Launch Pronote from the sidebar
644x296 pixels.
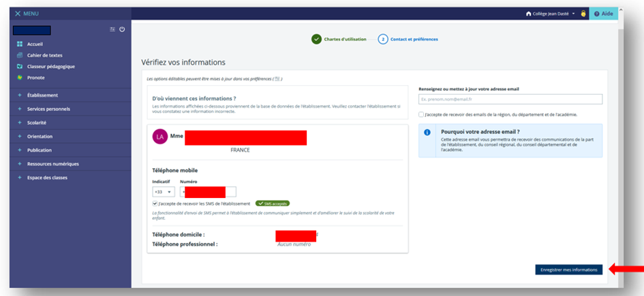point(35,78)
